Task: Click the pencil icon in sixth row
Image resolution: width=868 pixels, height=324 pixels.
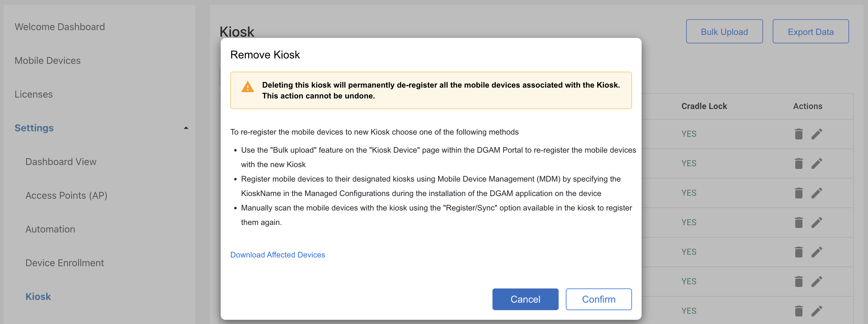Action: tap(817, 282)
